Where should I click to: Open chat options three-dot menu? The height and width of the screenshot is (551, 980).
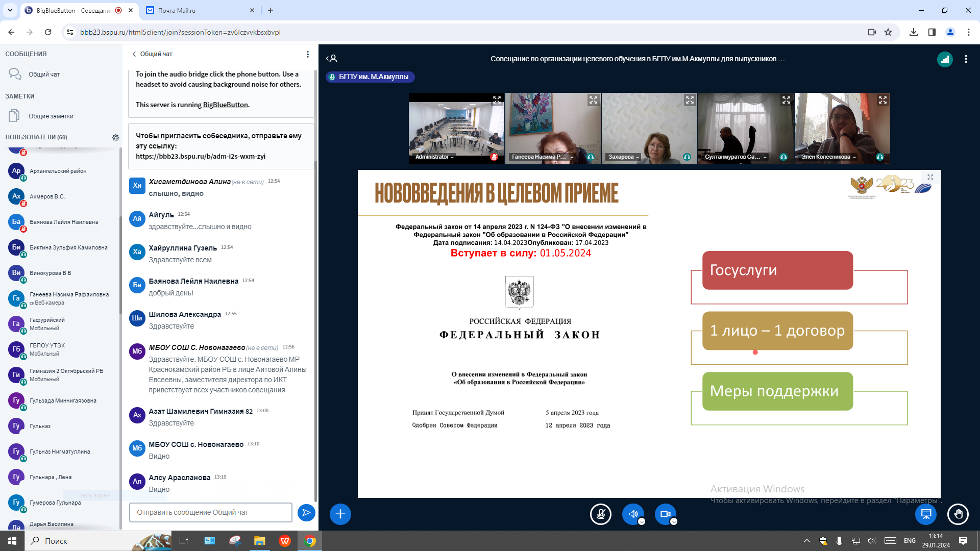click(x=308, y=54)
